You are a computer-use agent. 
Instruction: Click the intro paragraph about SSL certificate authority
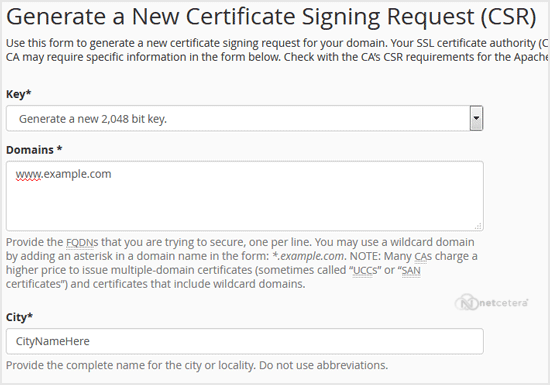click(x=277, y=50)
